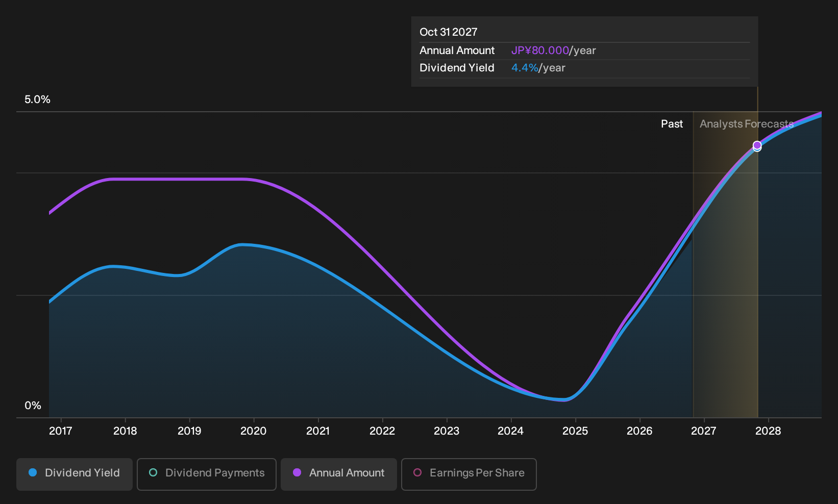Click the 2022 x-axis label
838x504 pixels.
coord(382,431)
